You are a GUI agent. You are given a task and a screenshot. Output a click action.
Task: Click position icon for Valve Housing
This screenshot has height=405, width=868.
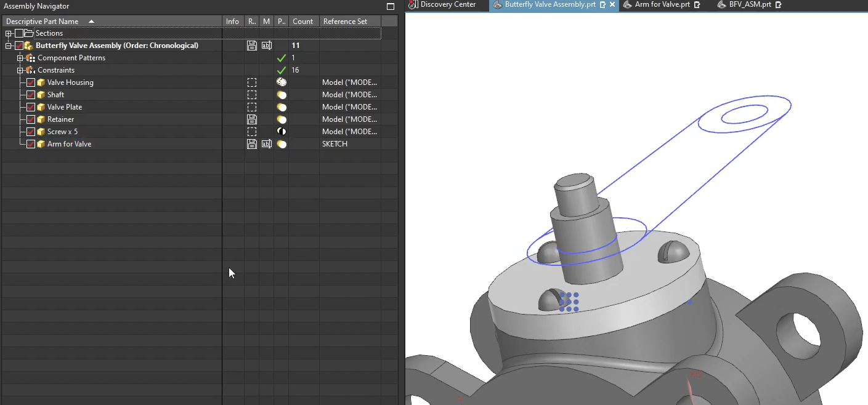click(x=282, y=82)
